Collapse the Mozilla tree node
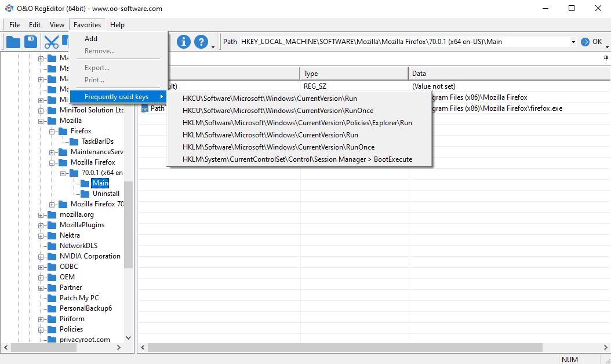The height and width of the screenshot is (364, 611). (x=41, y=121)
